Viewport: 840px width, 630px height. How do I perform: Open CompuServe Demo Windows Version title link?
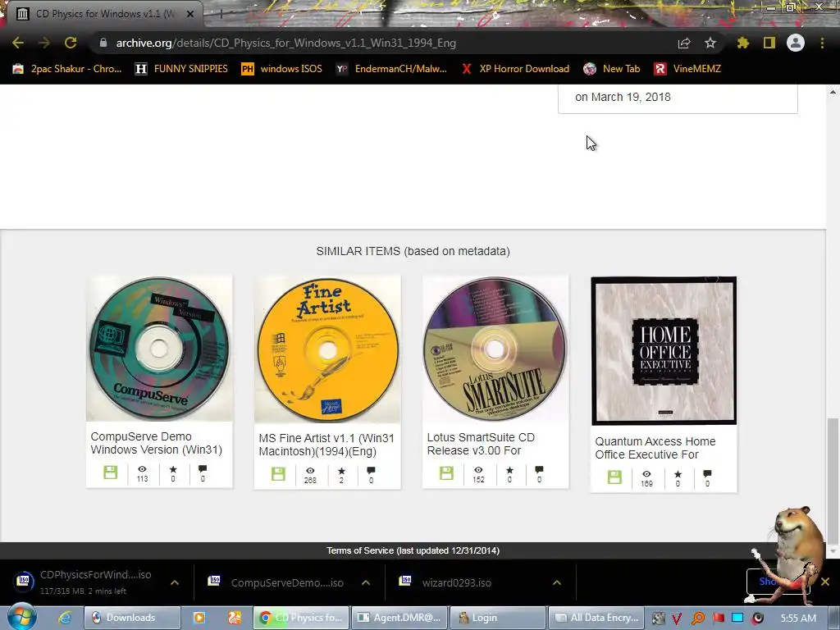157,443
